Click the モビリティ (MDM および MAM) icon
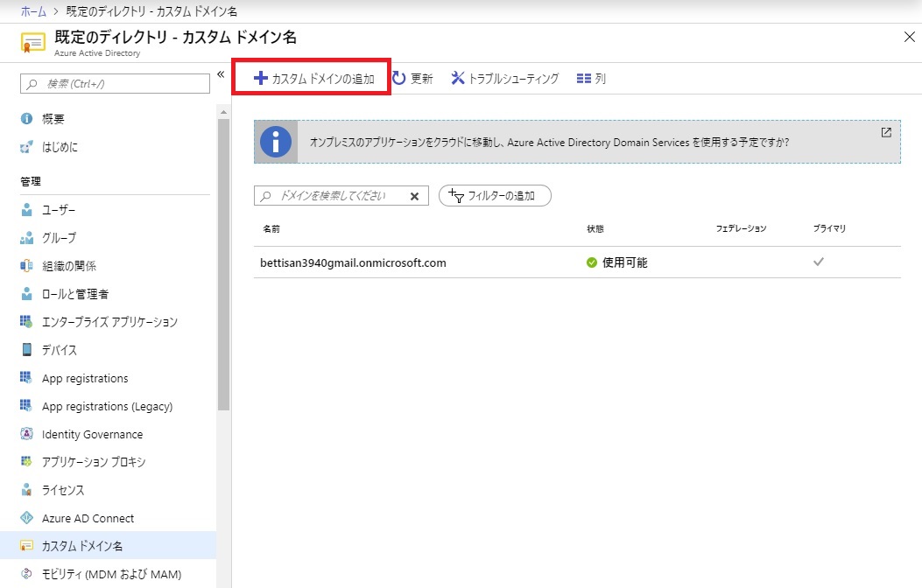 pyautogui.click(x=26, y=574)
